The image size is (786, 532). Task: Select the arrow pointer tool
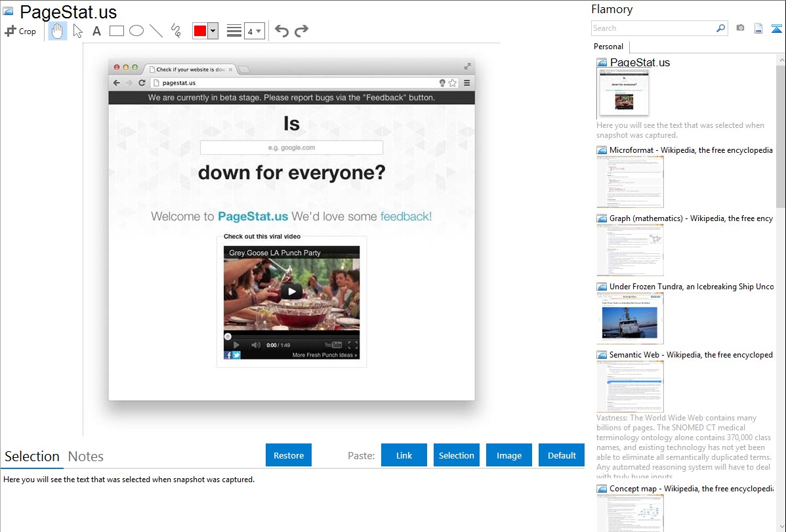[x=77, y=31]
